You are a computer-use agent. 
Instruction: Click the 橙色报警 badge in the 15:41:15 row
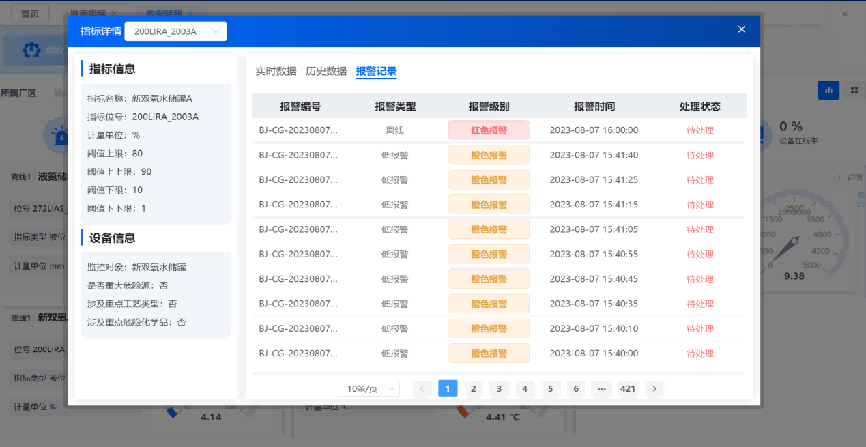tap(489, 204)
